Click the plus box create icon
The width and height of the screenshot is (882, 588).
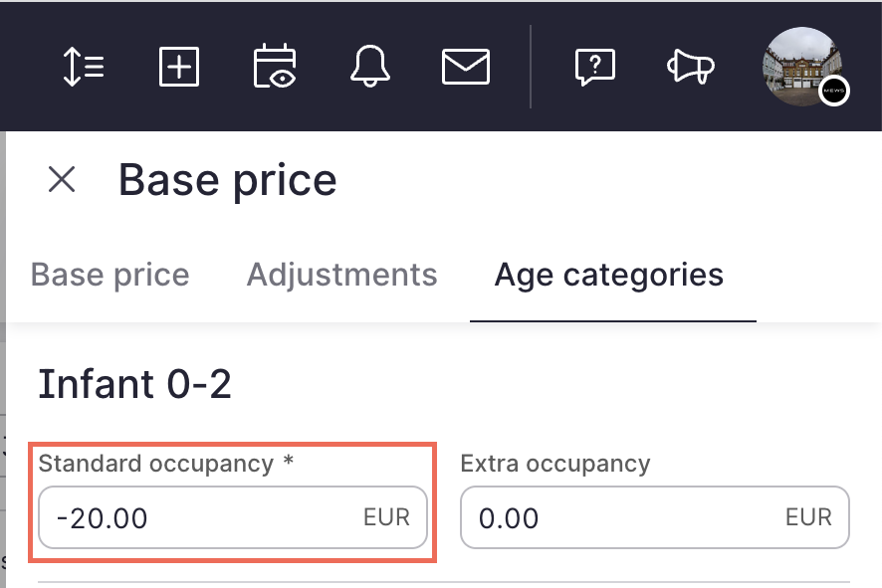click(179, 67)
